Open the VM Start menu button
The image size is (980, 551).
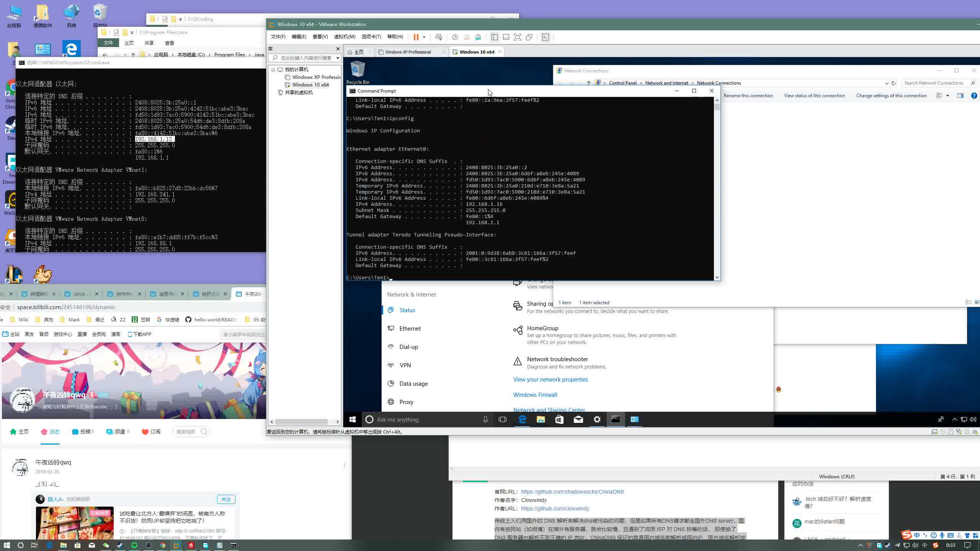click(x=352, y=420)
